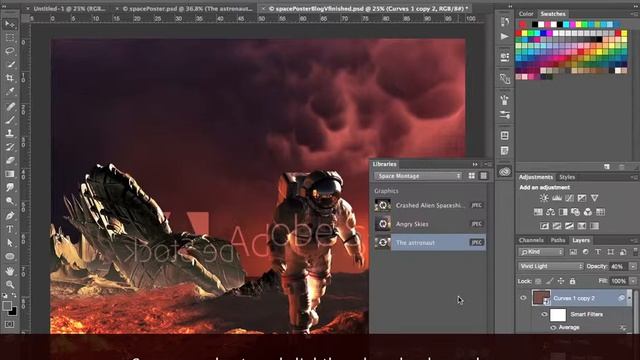Select the Brush tool
This screenshot has width=640, height=360.
coord(10,120)
